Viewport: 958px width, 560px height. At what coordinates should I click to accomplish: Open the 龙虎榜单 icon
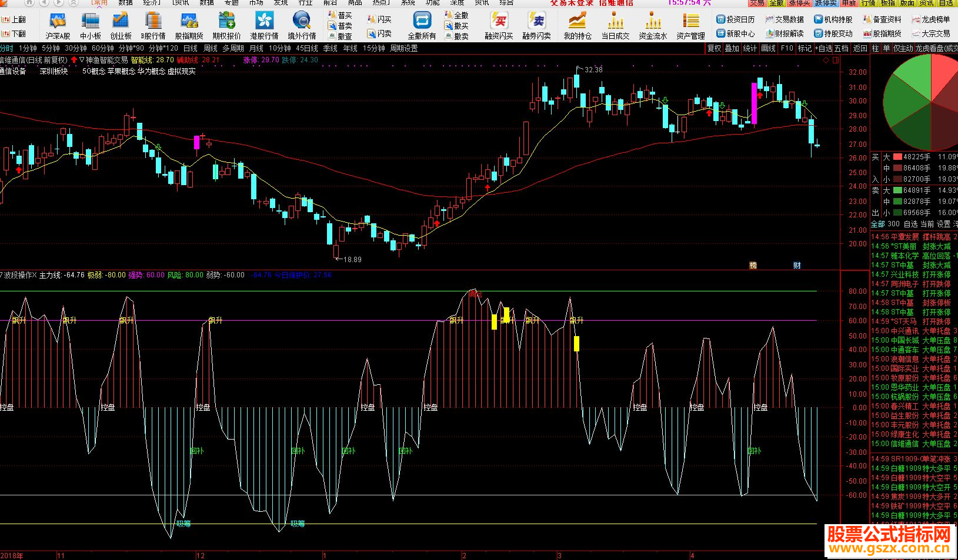(x=931, y=19)
